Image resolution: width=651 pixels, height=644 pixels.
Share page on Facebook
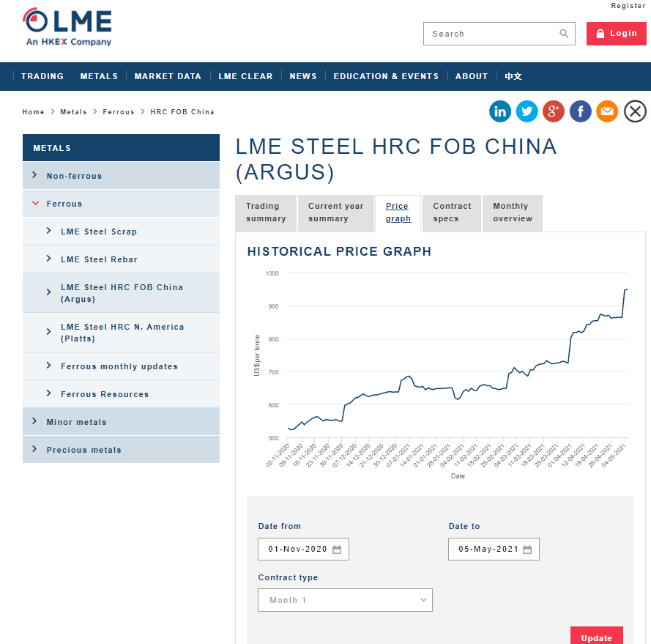point(581,111)
